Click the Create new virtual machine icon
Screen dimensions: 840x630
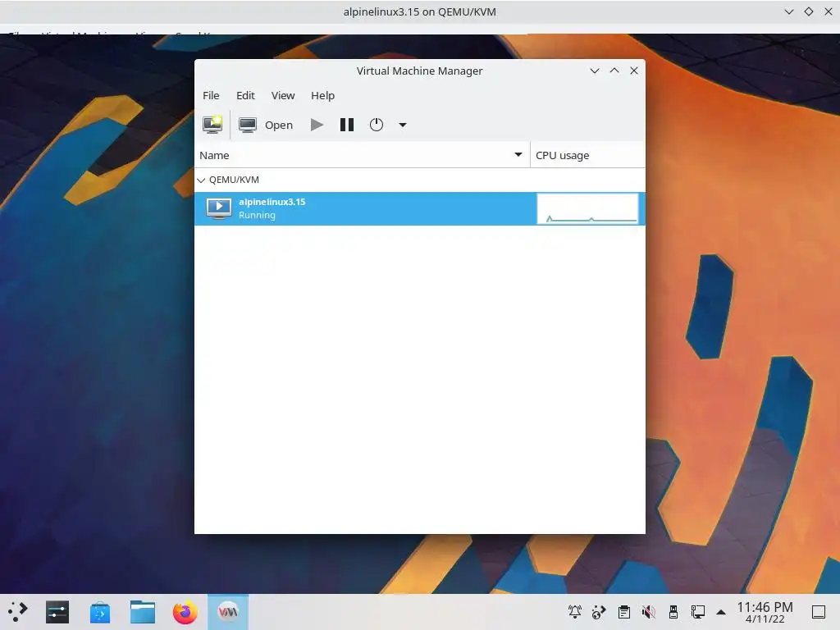click(212, 125)
